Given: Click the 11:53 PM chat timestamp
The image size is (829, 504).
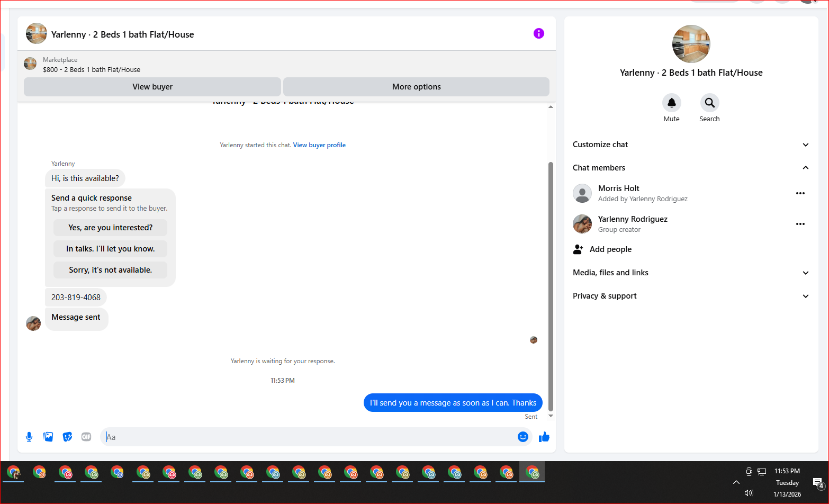Looking at the screenshot, I should point(283,381).
